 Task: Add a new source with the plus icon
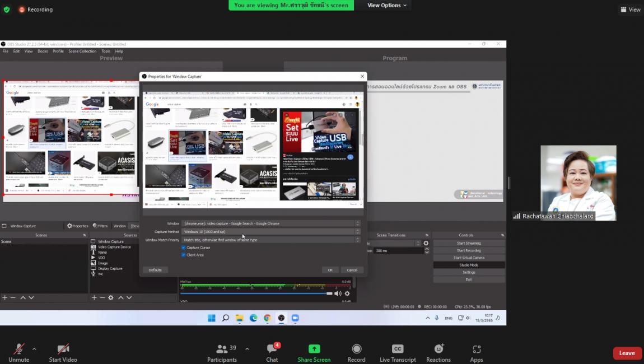[x=94, y=297]
